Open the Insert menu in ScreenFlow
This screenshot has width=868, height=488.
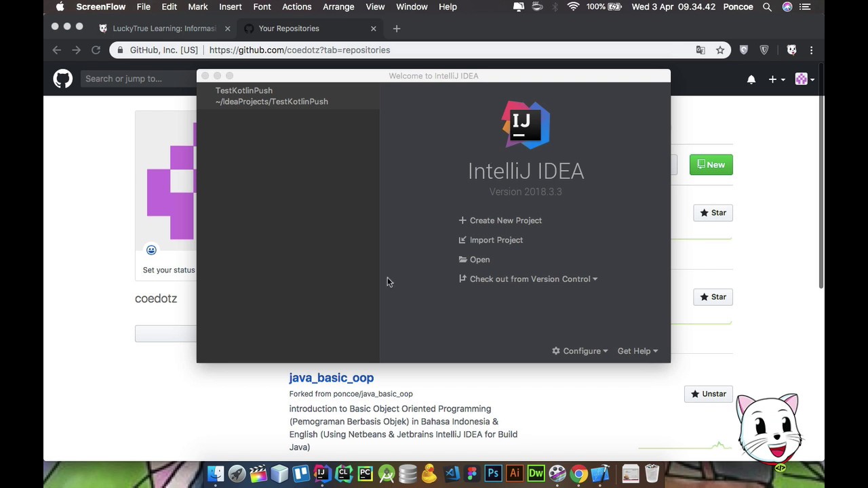coord(230,7)
